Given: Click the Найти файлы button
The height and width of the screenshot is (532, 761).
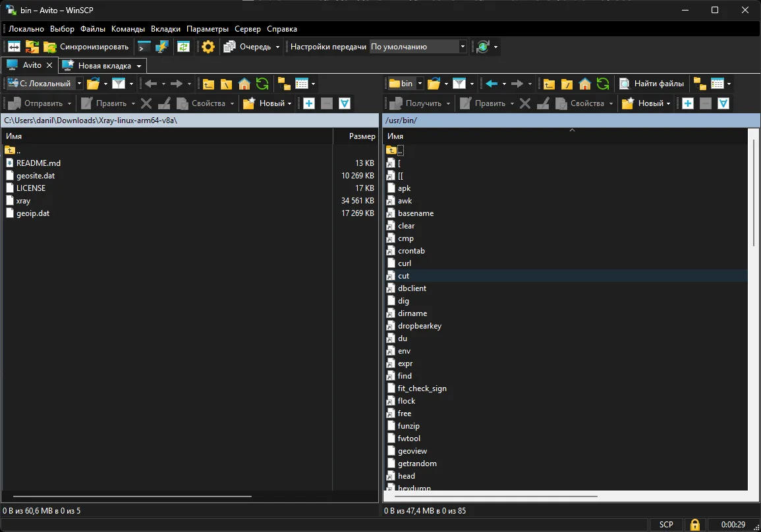Looking at the screenshot, I should coord(652,84).
